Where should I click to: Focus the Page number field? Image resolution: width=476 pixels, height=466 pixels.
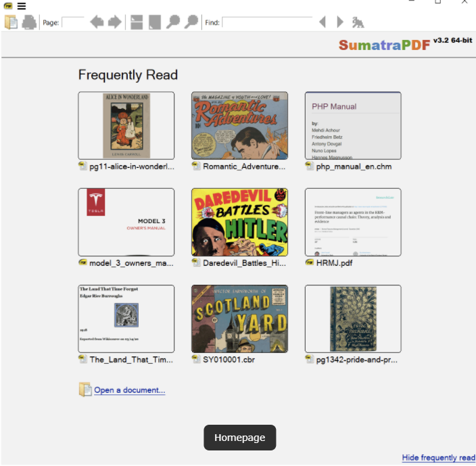pos(73,22)
